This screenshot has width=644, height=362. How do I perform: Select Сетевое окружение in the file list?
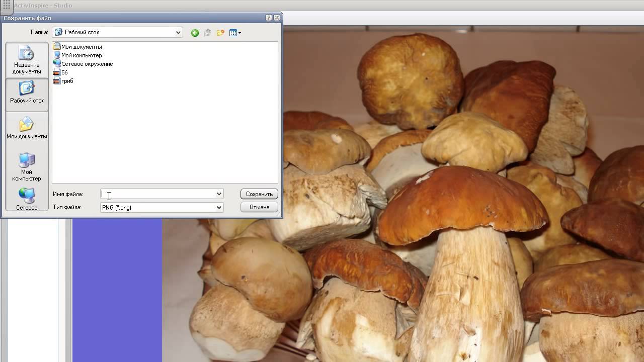click(x=83, y=64)
